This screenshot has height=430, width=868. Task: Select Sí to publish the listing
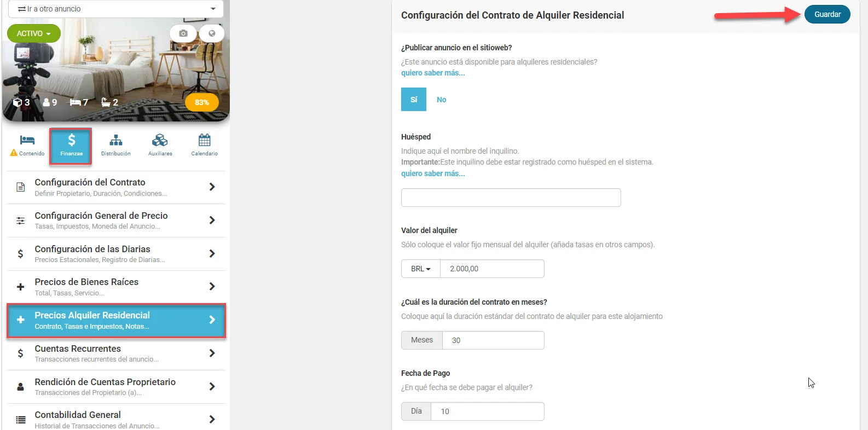click(x=414, y=100)
